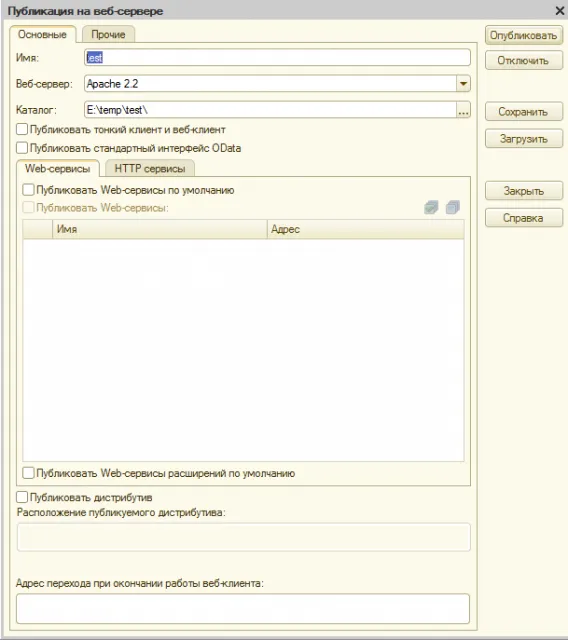Viewport: 568px width, 640px height.
Task: Click the 'Имя' column header in table
Action: pyautogui.click(x=160, y=229)
